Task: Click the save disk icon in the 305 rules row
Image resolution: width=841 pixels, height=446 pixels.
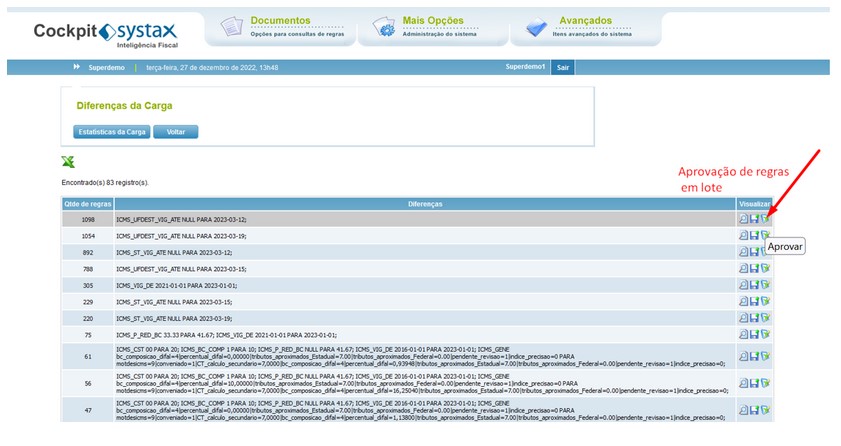Action: [754, 285]
